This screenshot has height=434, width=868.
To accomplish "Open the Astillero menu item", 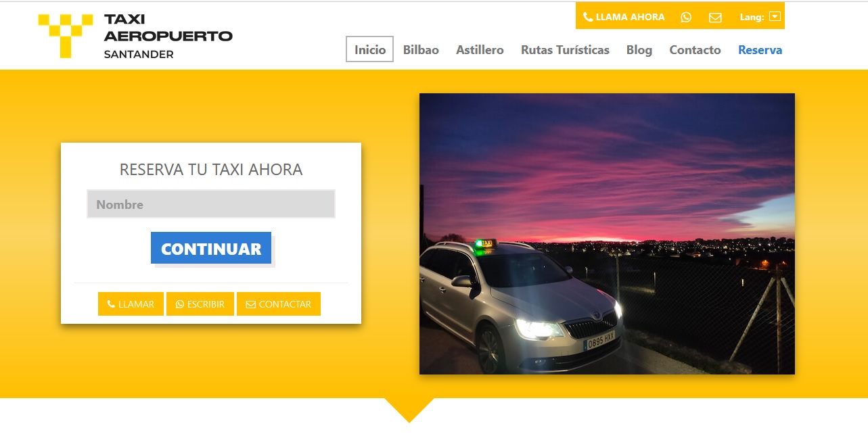I will click(x=480, y=50).
